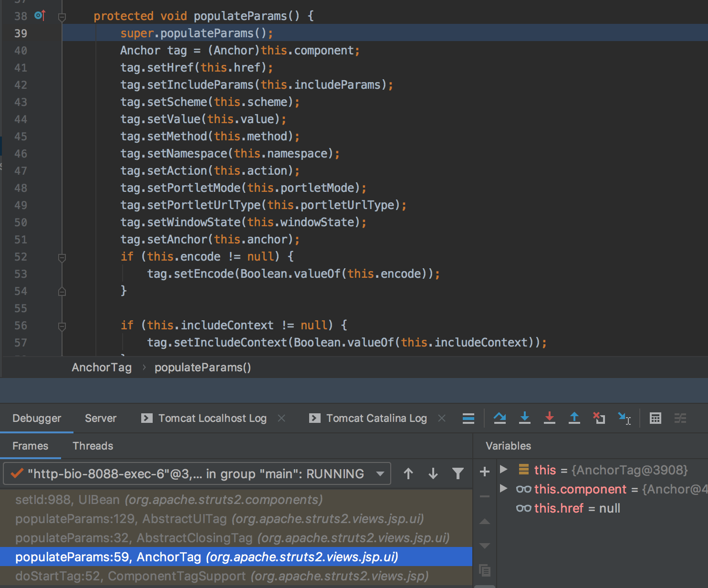Select the populateParams:32, AbstractClosingTag frame
Screen dimensions: 708x588
tap(236, 538)
